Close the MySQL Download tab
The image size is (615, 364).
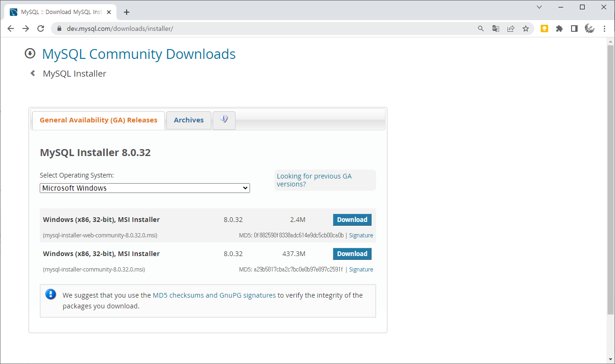point(109,12)
